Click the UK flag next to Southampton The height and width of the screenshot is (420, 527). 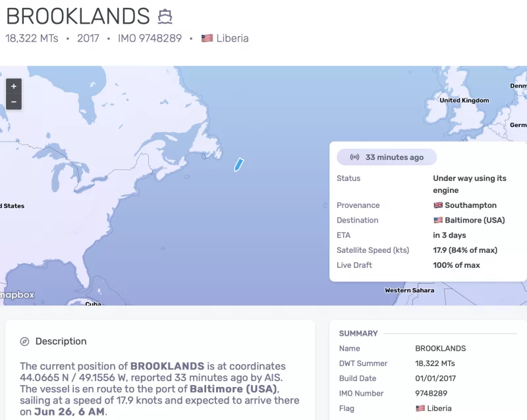click(438, 205)
